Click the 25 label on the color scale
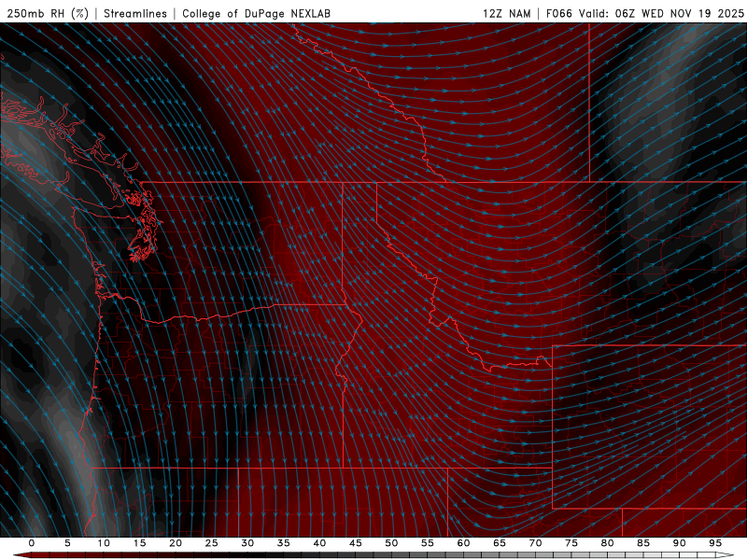Viewport: 747px width, 560px height. pos(212,543)
